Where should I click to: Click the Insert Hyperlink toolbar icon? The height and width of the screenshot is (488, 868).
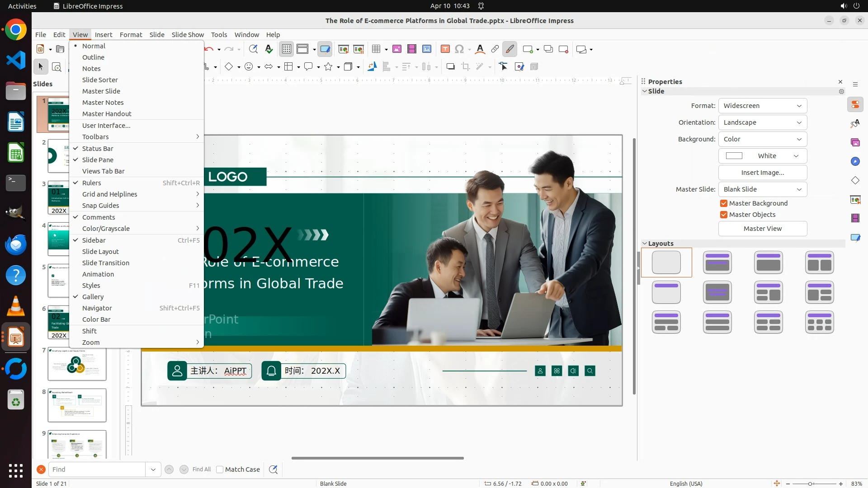pyautogui.click(x=495, y=49)
